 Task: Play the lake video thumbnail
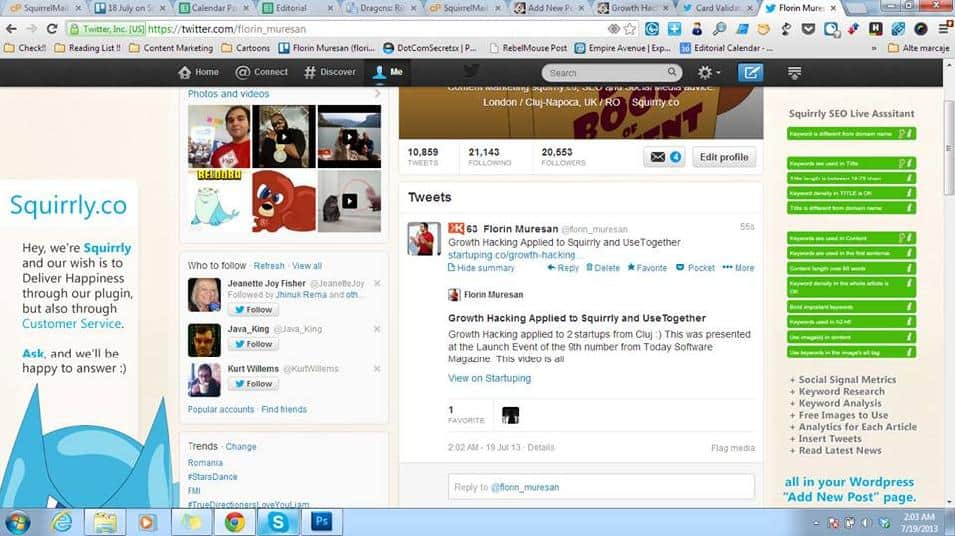(349, 136)
